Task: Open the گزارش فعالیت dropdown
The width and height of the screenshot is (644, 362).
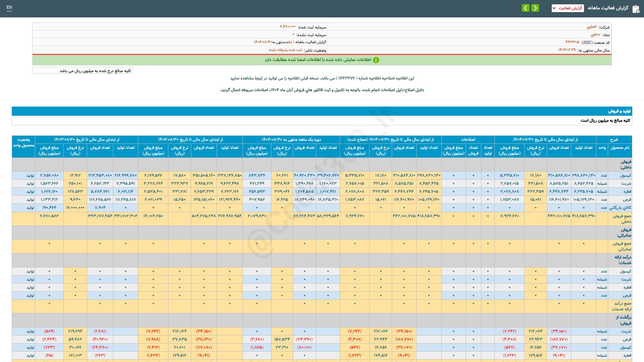Action: [x=568, y=8]
